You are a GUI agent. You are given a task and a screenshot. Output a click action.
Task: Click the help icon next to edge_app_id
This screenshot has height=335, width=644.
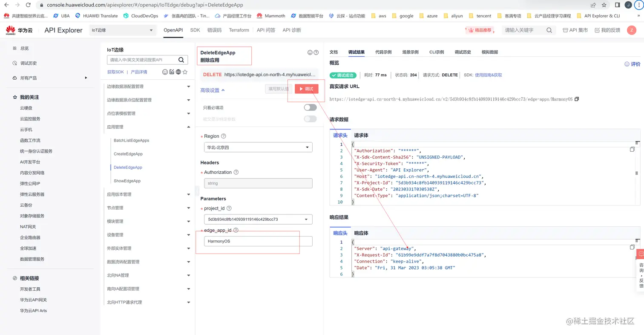click(236, 230)
